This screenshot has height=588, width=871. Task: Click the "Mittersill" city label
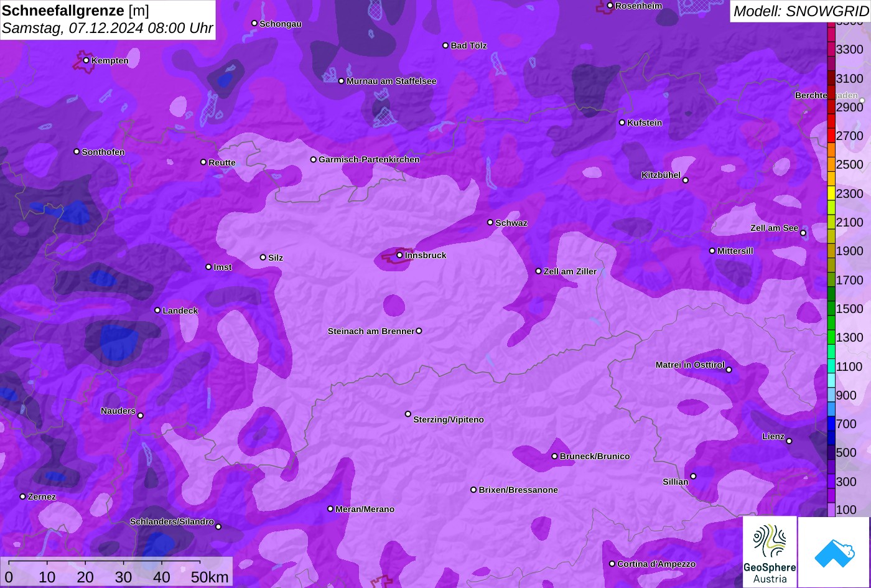735,251
